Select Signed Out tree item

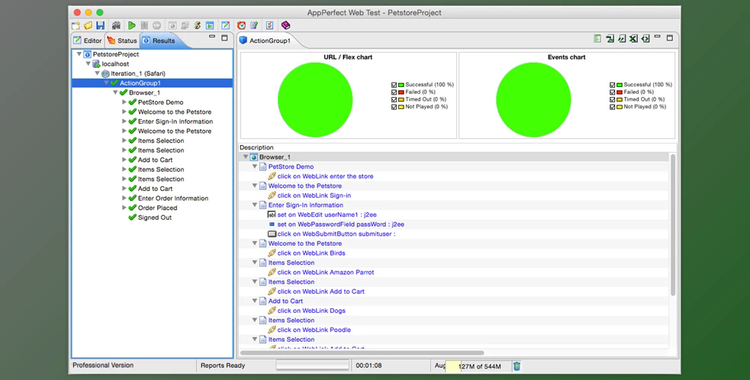point(154,217)
